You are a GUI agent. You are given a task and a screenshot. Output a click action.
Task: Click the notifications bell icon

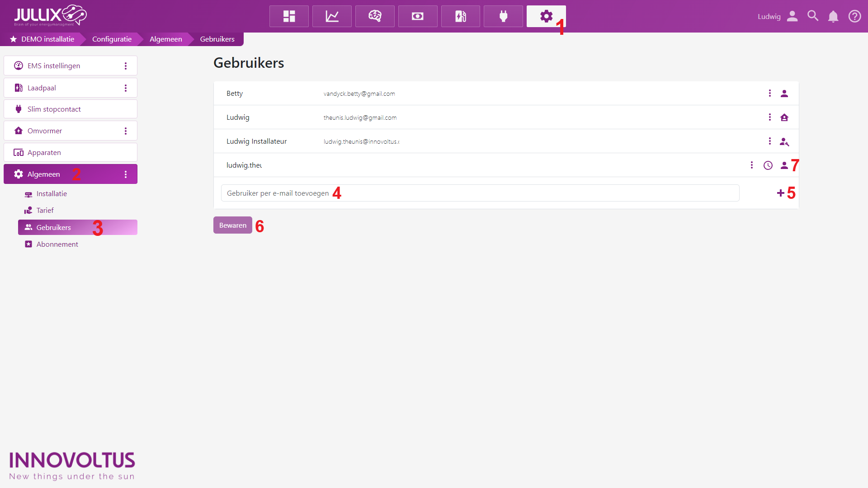[x=833, y=16]
